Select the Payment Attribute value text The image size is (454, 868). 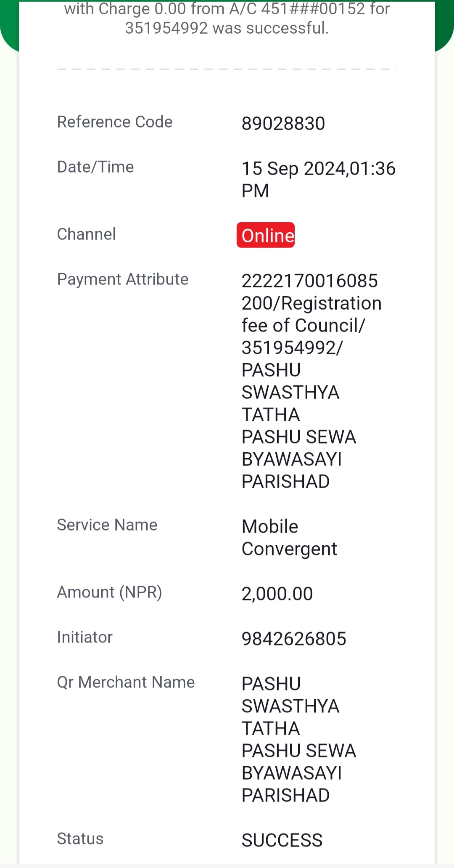click(x=311, y=381)
